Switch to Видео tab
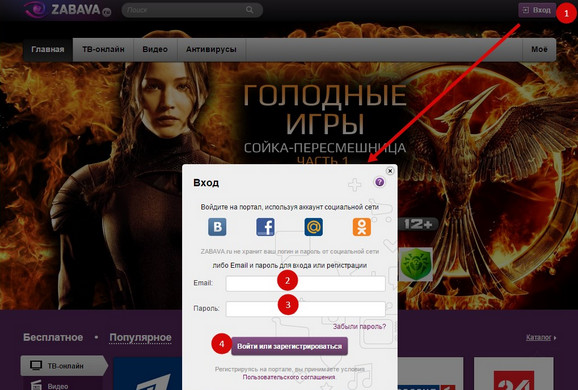The height and width of the screenshot is (390, 578). (x=155, y=49)
